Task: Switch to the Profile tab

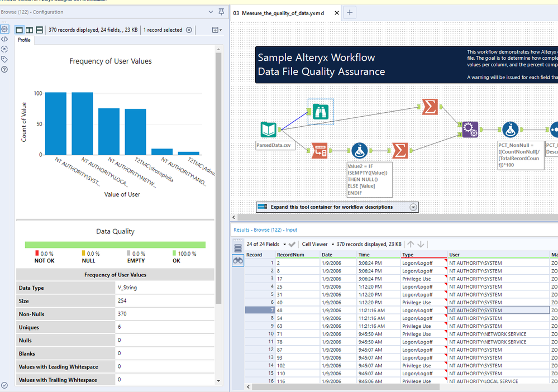Action: click(x=24, y=40)
